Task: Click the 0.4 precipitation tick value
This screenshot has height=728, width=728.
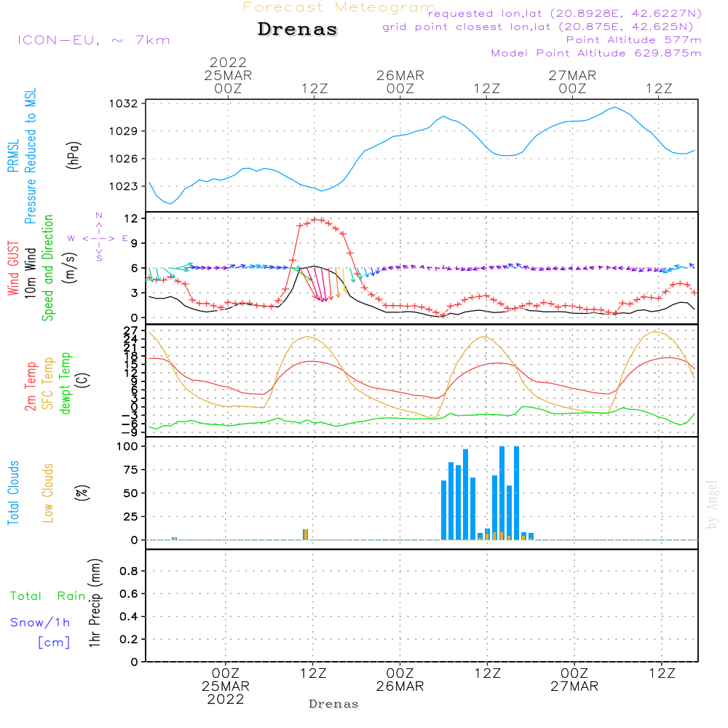Action: click(129, 617)
